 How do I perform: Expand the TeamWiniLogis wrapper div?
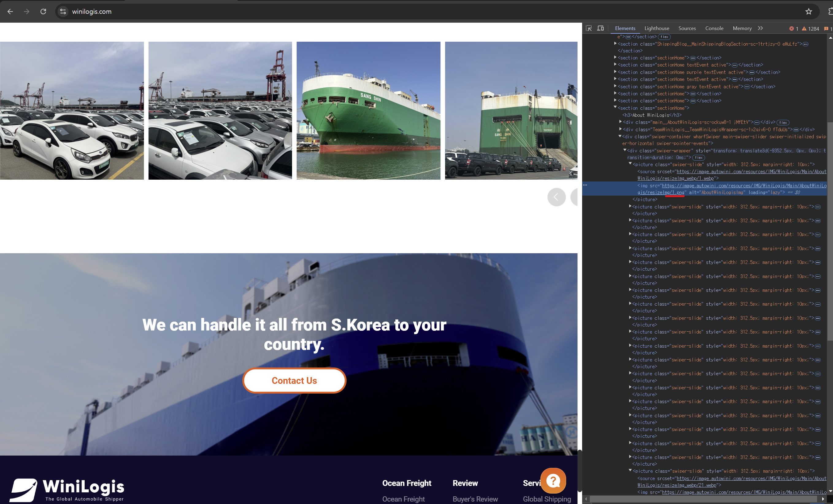(x=620, y=129)
